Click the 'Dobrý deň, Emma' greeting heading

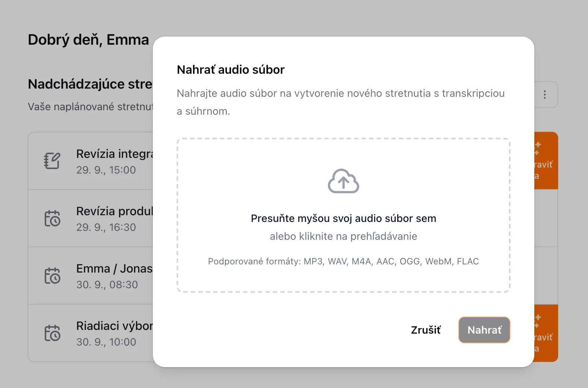88,40
